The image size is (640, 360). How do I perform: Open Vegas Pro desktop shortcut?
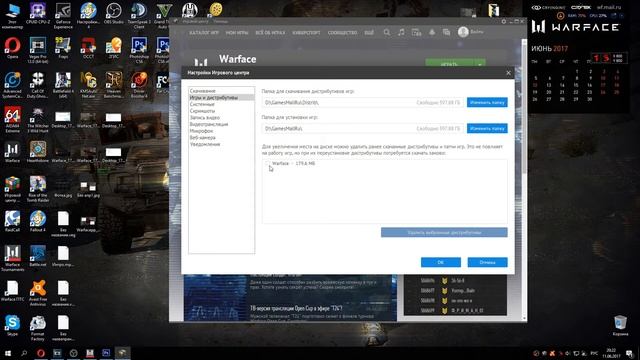[38, 51]
